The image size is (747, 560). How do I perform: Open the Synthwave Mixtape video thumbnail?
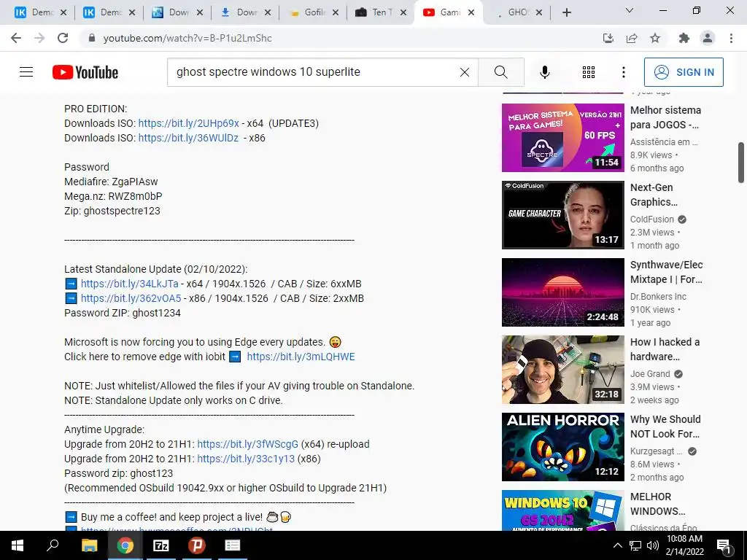[x=562, y=292]
